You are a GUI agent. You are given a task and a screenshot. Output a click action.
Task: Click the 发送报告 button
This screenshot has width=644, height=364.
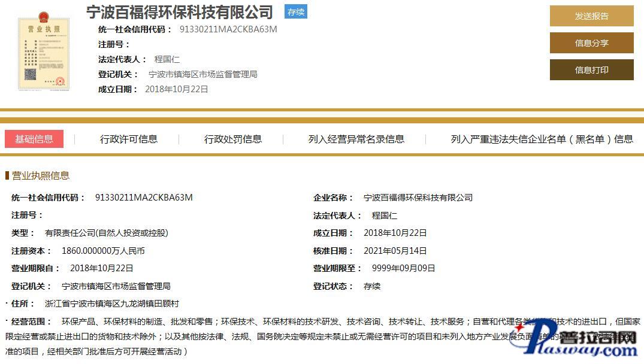pos(591,16)
